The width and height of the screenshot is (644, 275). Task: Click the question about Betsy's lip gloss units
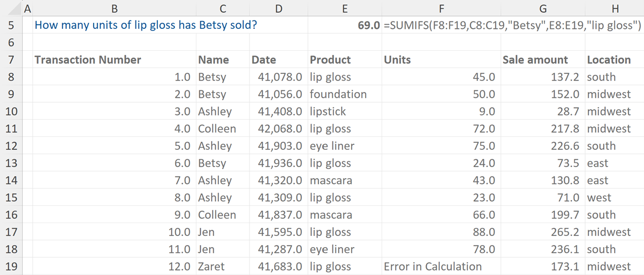point(146,25)
